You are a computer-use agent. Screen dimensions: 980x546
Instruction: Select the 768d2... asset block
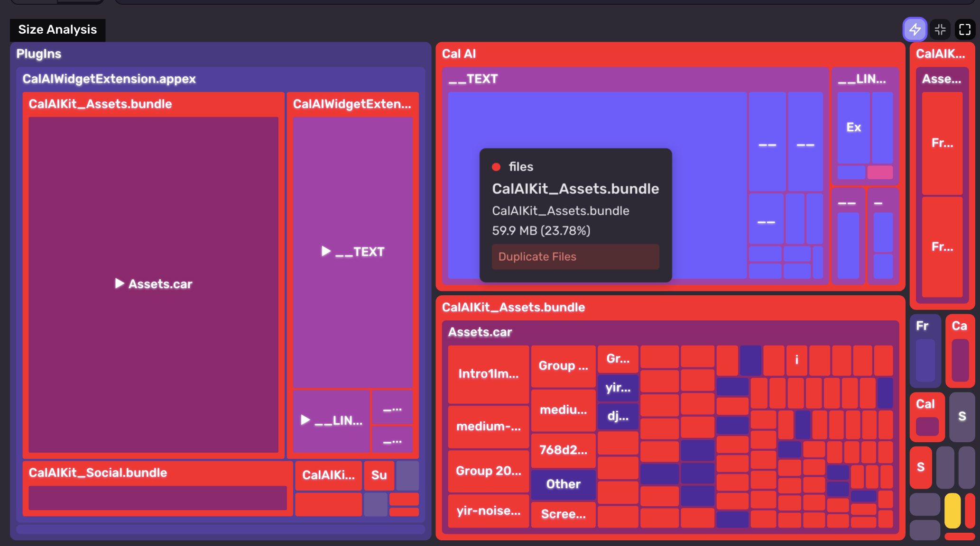pyautogui.click(x=563, y=450)
